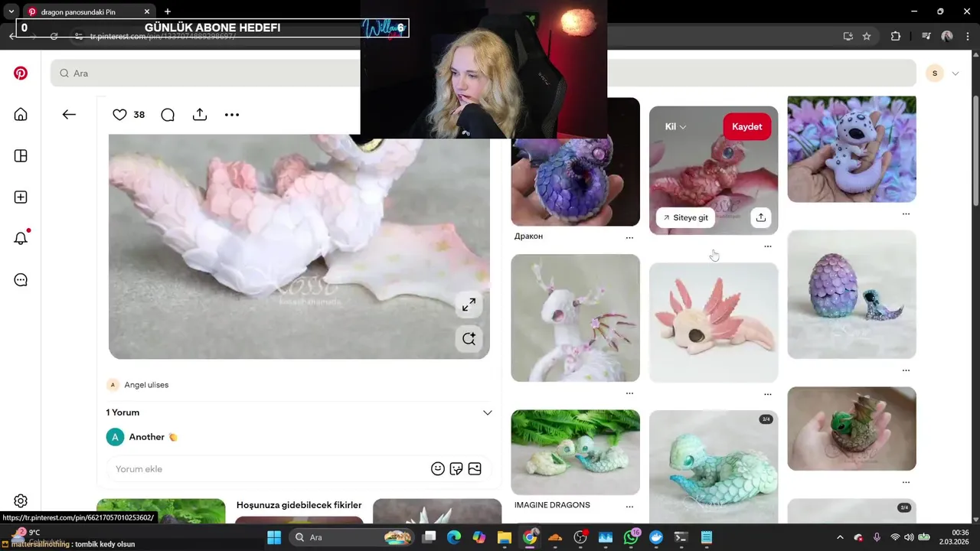Insert emoji in the comment box
The width and height of the screenshot is (980, 551).
click(x=438, y=469)
